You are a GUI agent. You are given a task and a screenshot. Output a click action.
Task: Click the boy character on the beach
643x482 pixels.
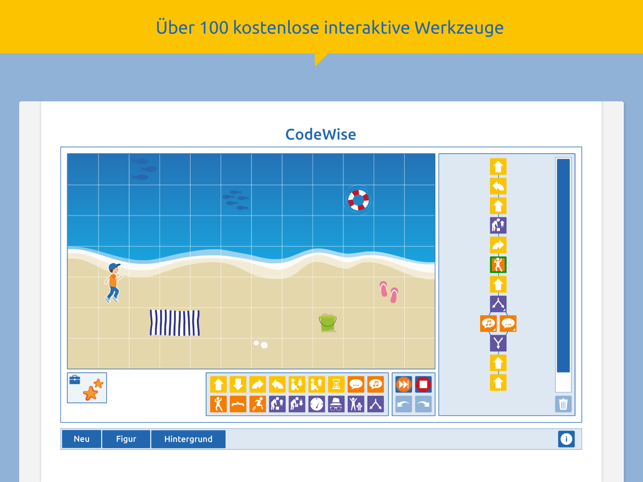point(113,283)
